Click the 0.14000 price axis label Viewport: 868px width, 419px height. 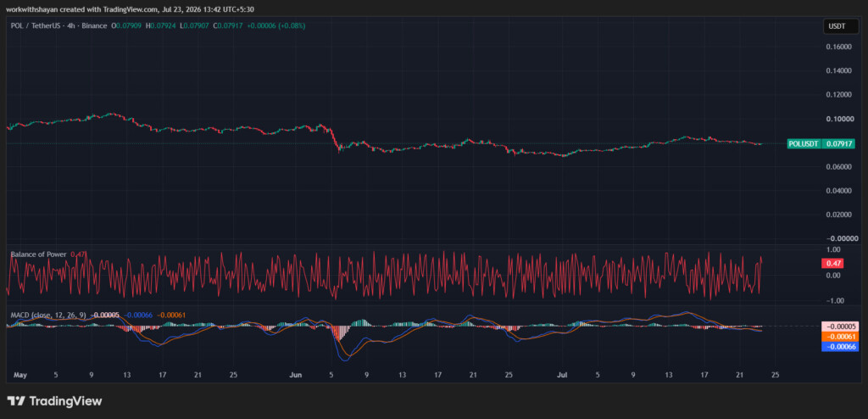(838, 71)
